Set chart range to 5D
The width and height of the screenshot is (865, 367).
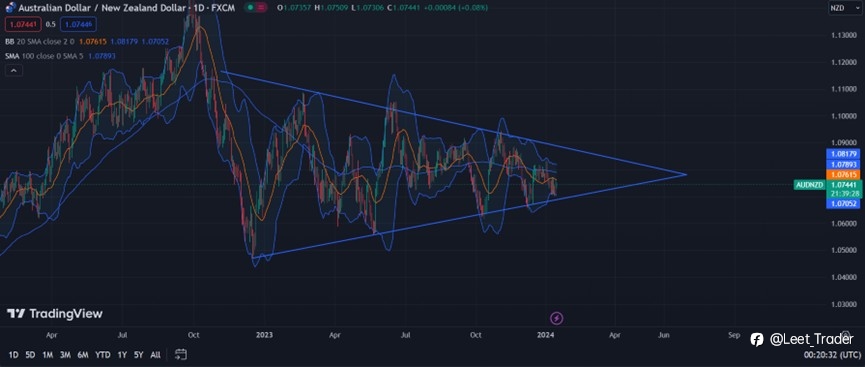30,355
